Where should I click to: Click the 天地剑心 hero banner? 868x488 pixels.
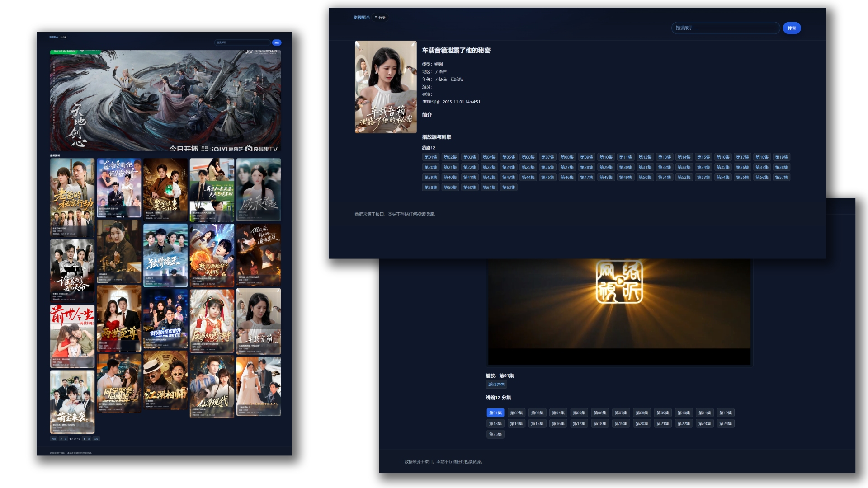(165, 100)
